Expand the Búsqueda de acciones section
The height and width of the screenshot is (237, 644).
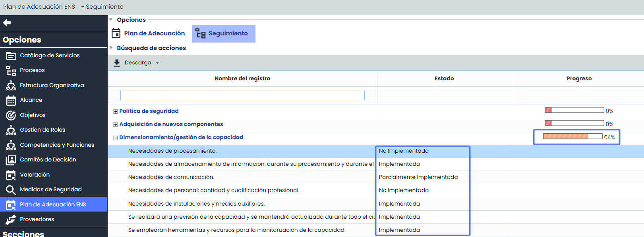click(x=111, y=48)
